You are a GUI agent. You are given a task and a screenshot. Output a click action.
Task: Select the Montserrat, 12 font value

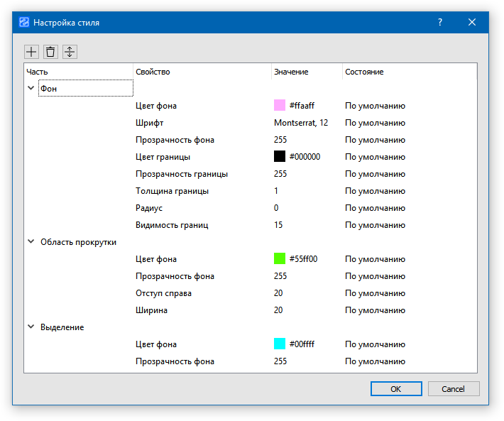click(301, 123)
